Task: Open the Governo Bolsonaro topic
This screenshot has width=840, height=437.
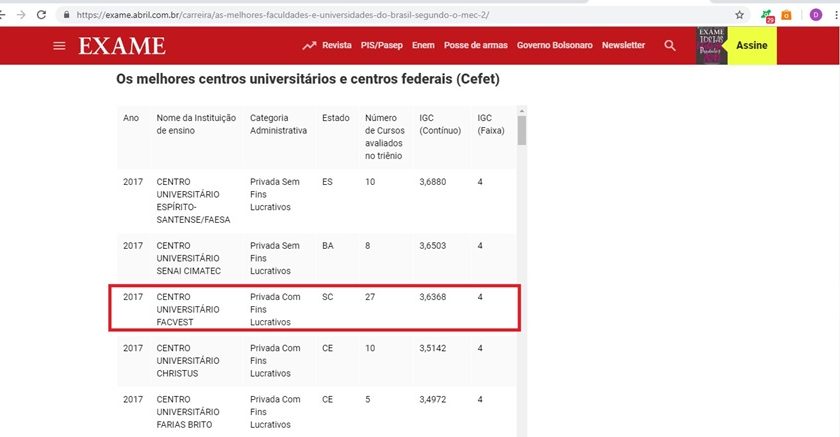Action: (x=554, y=46)
